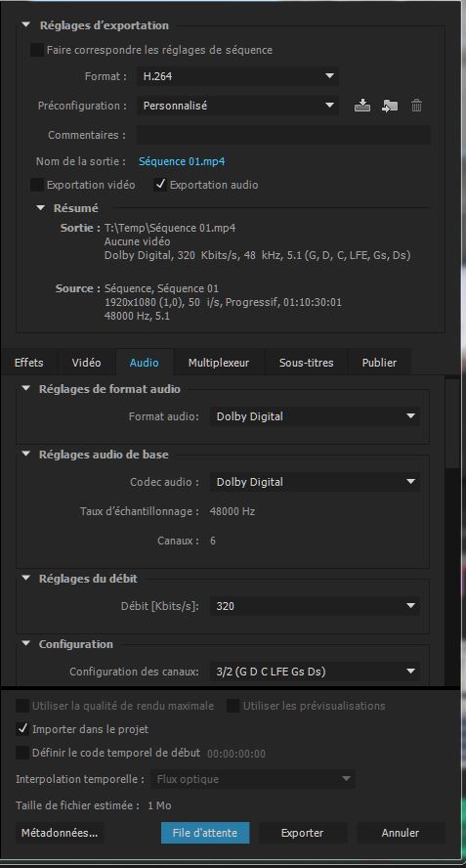Collapse the Configuration section
466x868 pixels.
(26, 644)
